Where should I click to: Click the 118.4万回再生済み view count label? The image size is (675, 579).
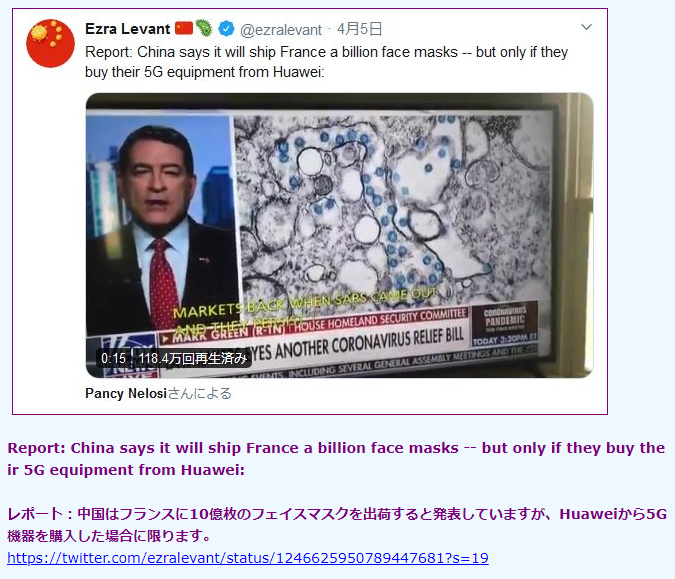[192, 358]
